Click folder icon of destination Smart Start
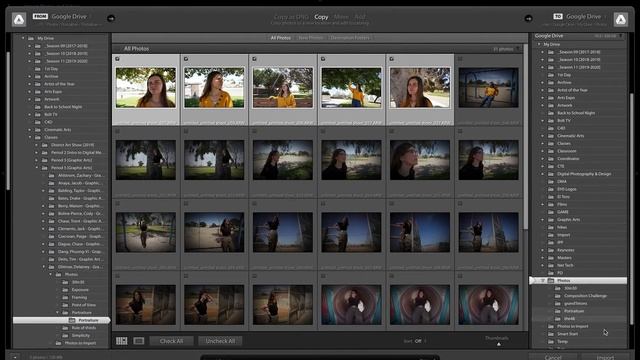The height and width of the screenshot is (360, 640). 551,334
